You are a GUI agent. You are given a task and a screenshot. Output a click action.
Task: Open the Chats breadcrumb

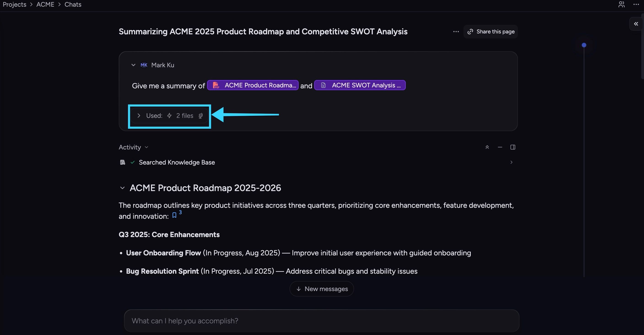(x=73, y=5)
